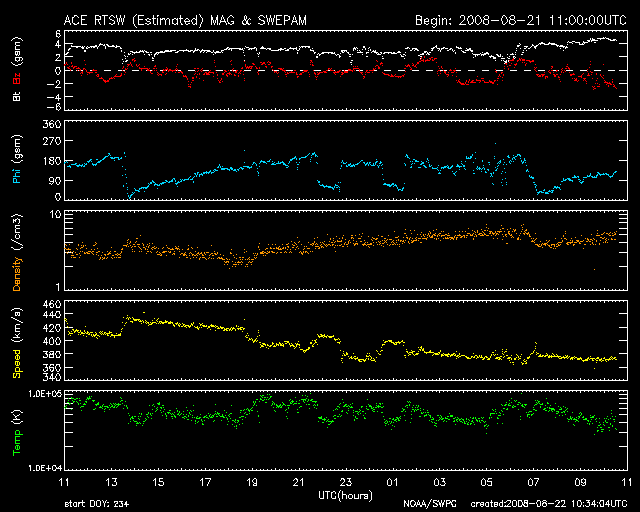Screen dimensions: 640x512
Task: Click the "15" hour tick label
Action: [x=158, y=483]
